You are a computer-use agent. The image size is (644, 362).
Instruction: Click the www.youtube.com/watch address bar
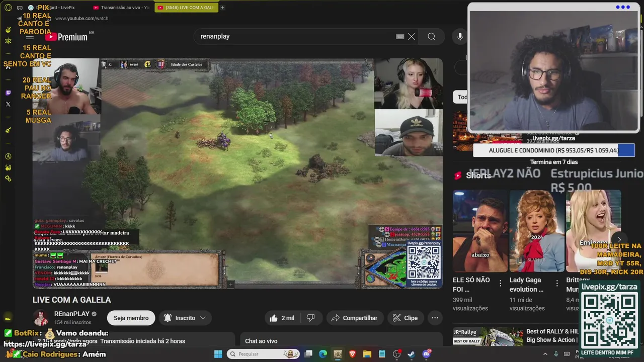pos(82,19)
